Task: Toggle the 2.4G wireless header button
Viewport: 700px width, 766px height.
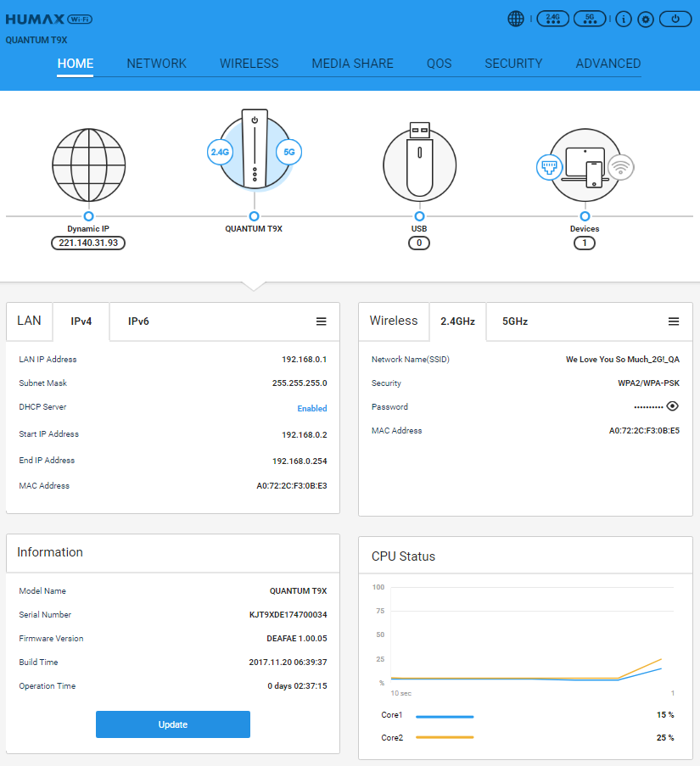Action: coord(552,19)
